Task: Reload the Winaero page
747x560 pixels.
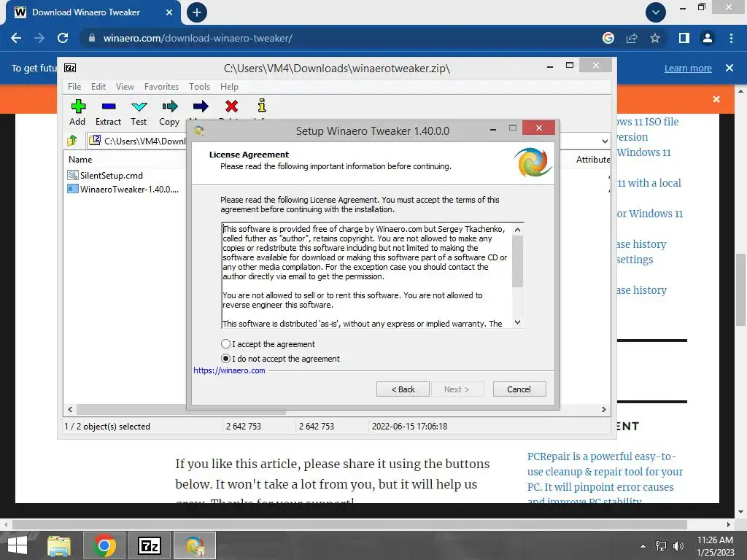Action: [63, 38]
